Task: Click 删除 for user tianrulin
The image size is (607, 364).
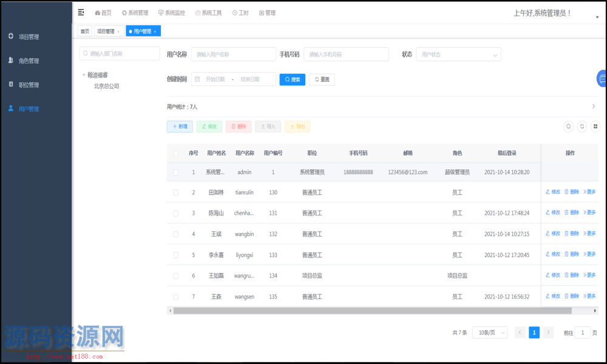Action: point(572,192)
